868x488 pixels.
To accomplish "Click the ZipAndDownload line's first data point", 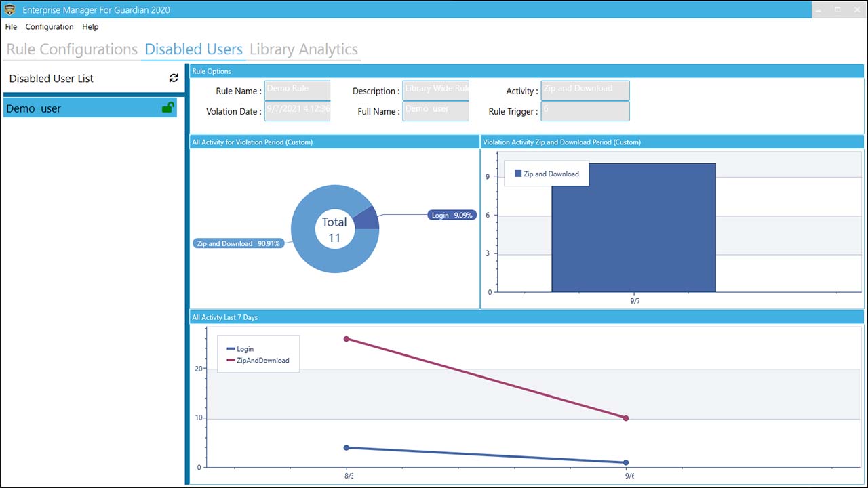I will point(347,339).
